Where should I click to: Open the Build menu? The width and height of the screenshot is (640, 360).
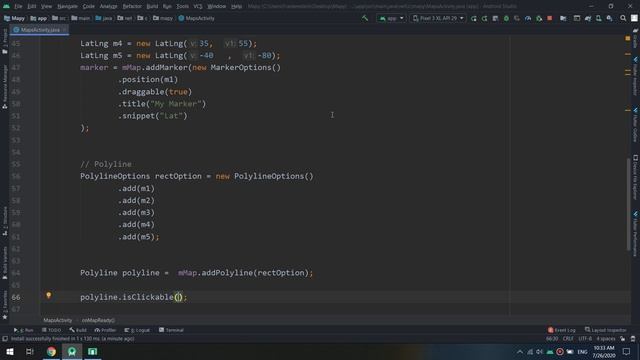coord(152,7)
